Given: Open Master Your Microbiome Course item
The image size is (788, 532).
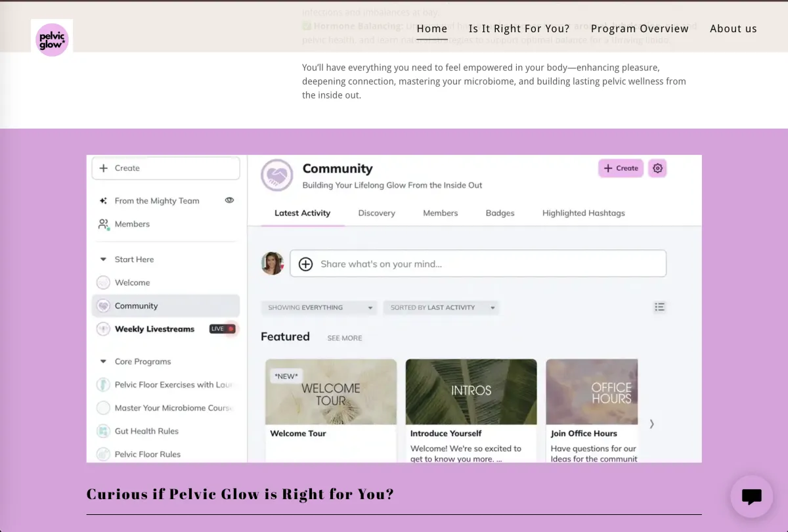Looking at the screenshot, I should pos(174,408).
